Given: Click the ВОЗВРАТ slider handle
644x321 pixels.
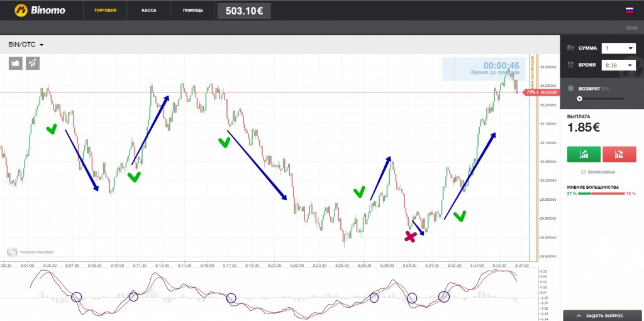Looking at the screenshot, I should [579, 99].
